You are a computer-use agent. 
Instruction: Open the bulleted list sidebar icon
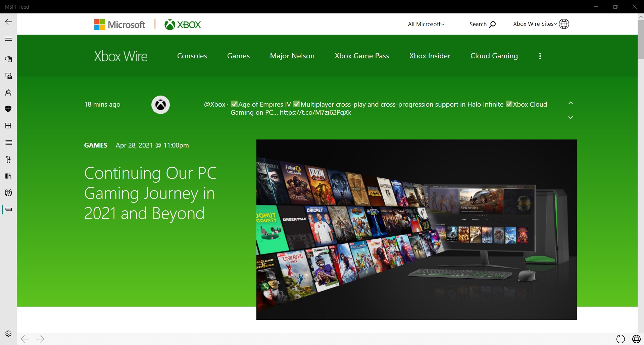pyautogui.click(x=8, y=142)
